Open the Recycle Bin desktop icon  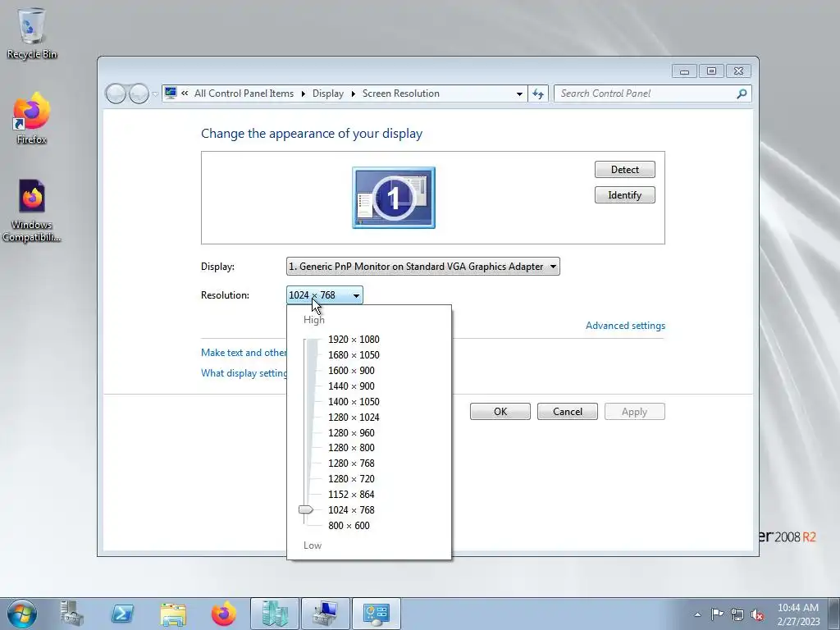32,33
